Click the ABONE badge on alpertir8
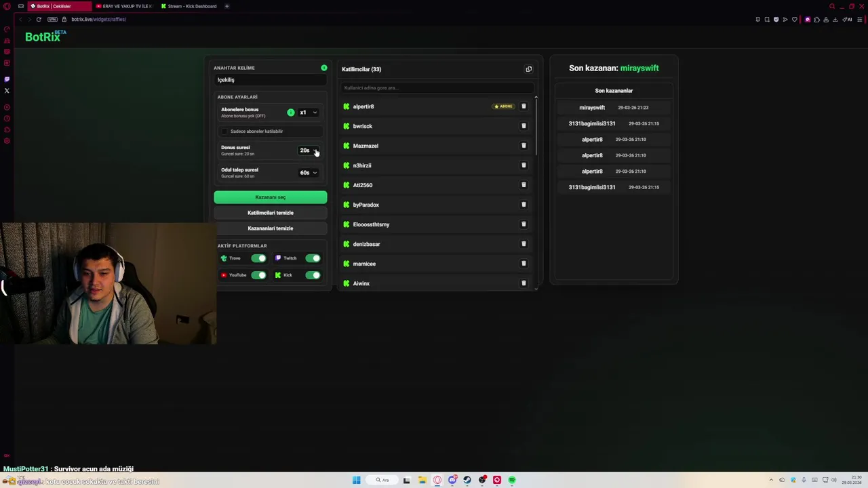Image resolution: width=868 pixels, height=488 pixels. 504,106
